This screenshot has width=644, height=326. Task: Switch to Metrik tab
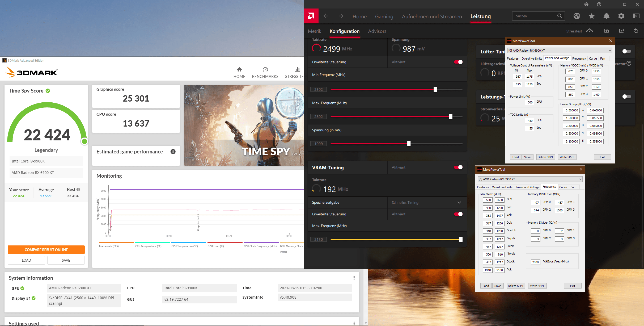click(x=315, y=31)
